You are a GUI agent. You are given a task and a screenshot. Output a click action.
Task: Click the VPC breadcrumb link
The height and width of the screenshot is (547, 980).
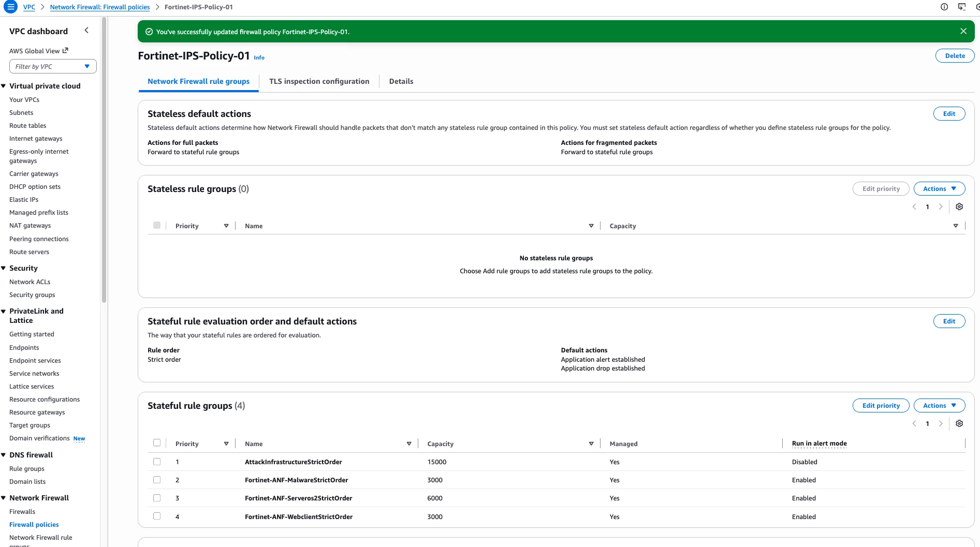[30, 7]
